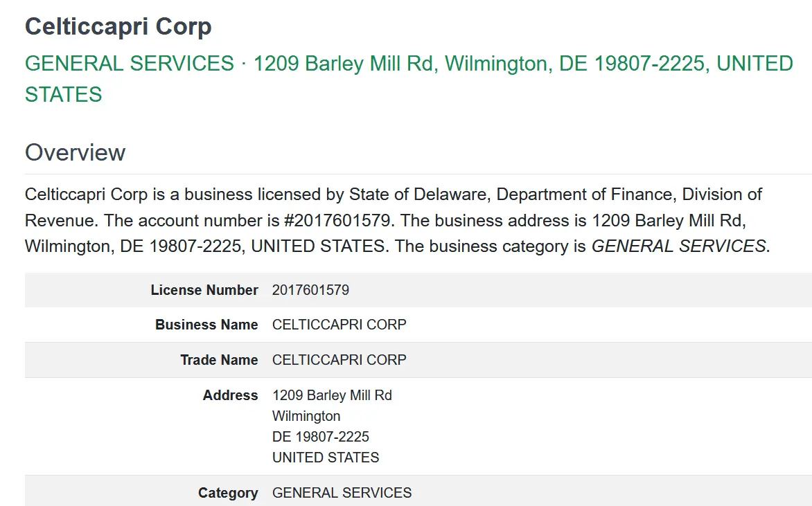Click the green address subtitle under the title
Image resolution: width=812 pixels, height=506 pixels.
(x=409, y=64)
